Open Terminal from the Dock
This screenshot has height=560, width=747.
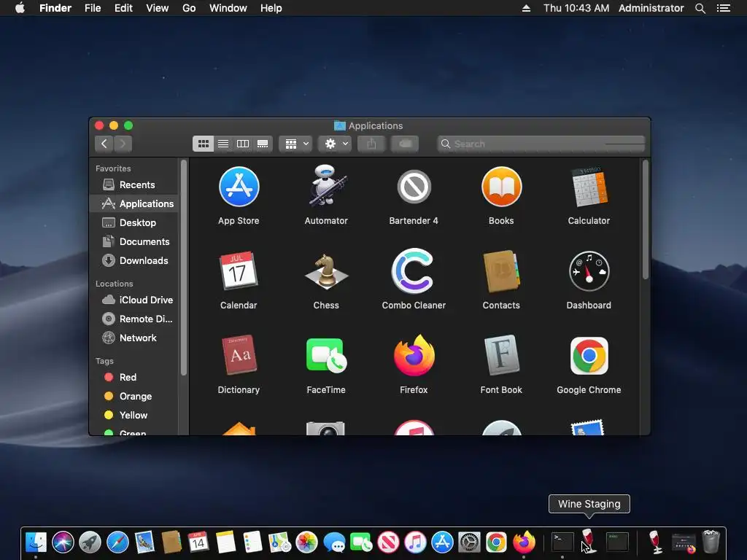(562, 542)
